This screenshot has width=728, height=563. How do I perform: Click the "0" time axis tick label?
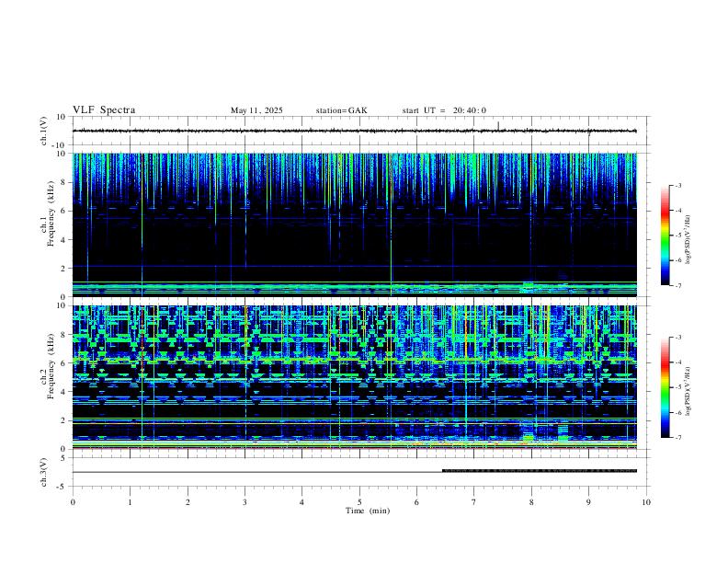[x=73, y=502]
